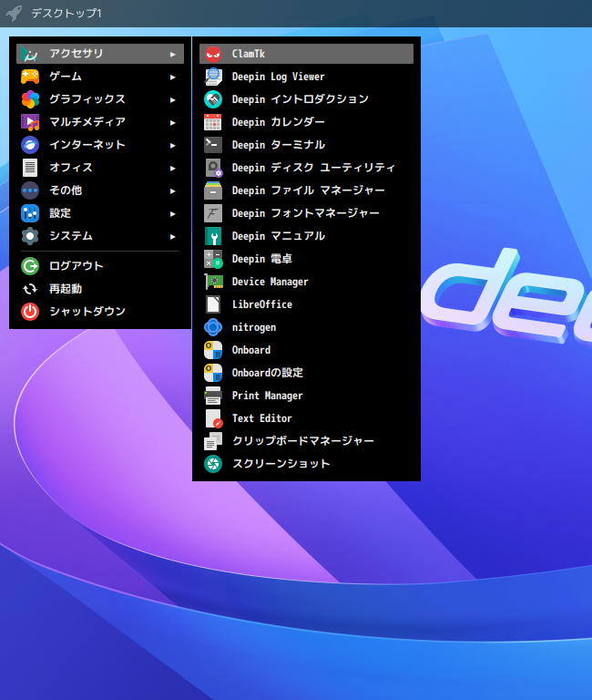Click the Deepin 電卓 calculator icon
The image size is (592, 700).
pos(213,259)
